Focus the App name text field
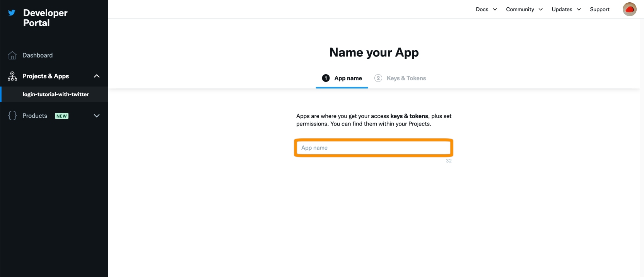This screenshot has width=644, height=277. click(373, 148)
